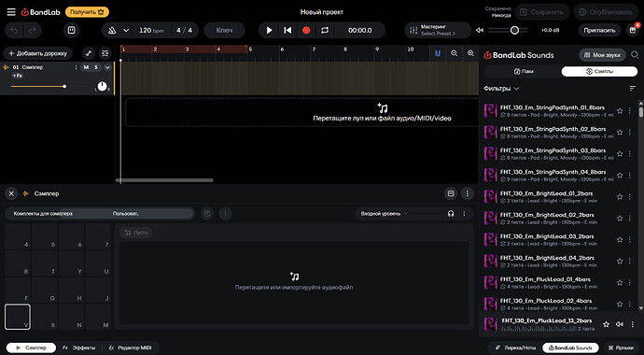The height and width of the screenshot is (355, 644).
Task: Open metronome options dropdown arrow
Action: pyautogui.click(x=126, y=31)
